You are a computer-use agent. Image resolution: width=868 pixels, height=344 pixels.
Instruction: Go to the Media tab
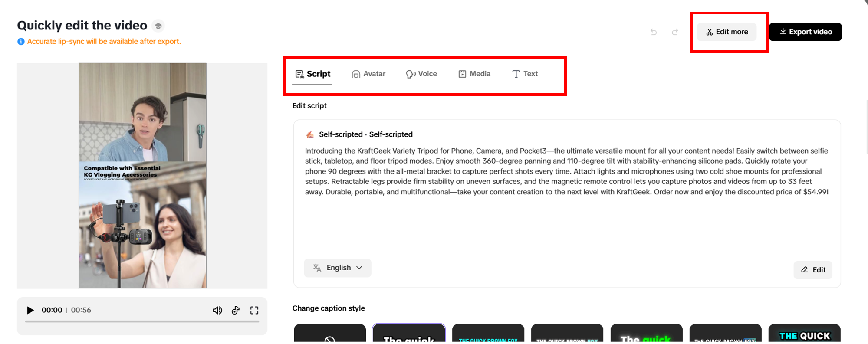tap(474, 74)
